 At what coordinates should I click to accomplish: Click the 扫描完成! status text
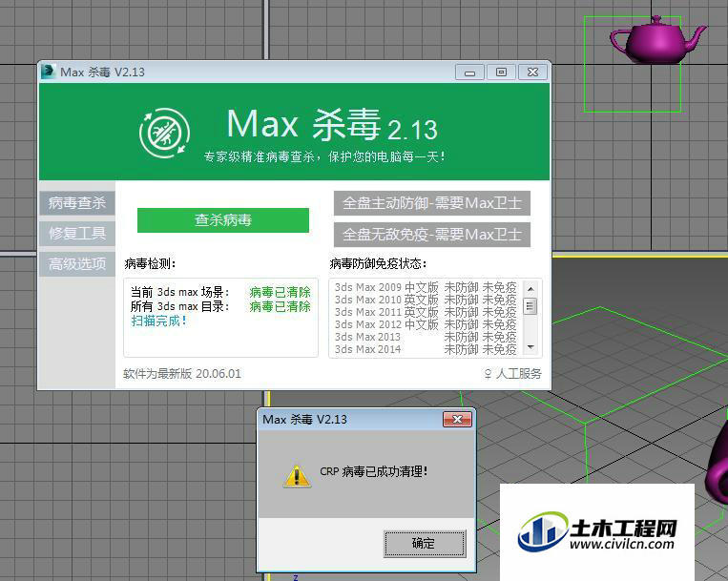pyautogui.click(x=158, y=321)
